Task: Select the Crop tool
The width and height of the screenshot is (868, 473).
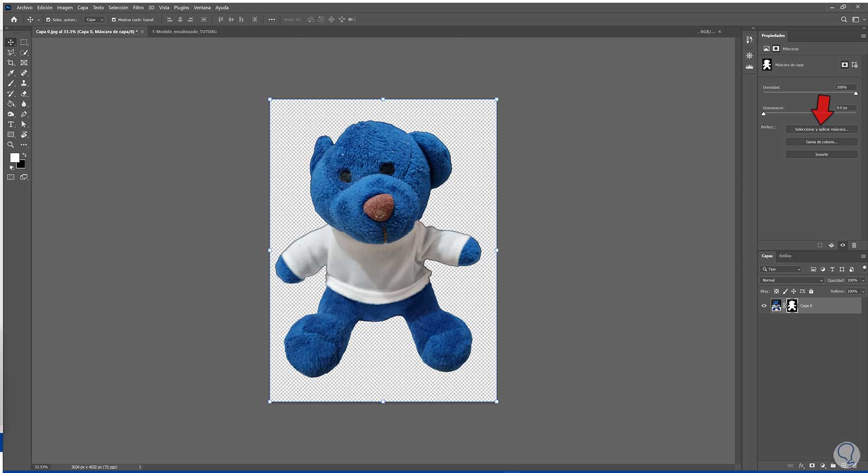Action: [x=10, y=63]
